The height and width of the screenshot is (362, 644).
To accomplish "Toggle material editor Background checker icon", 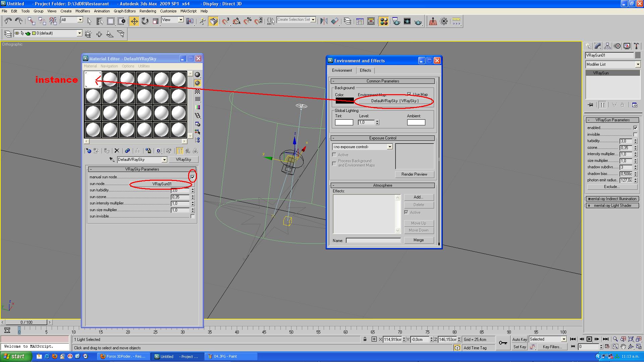I will pyautogui.click(x=198, y=91).
